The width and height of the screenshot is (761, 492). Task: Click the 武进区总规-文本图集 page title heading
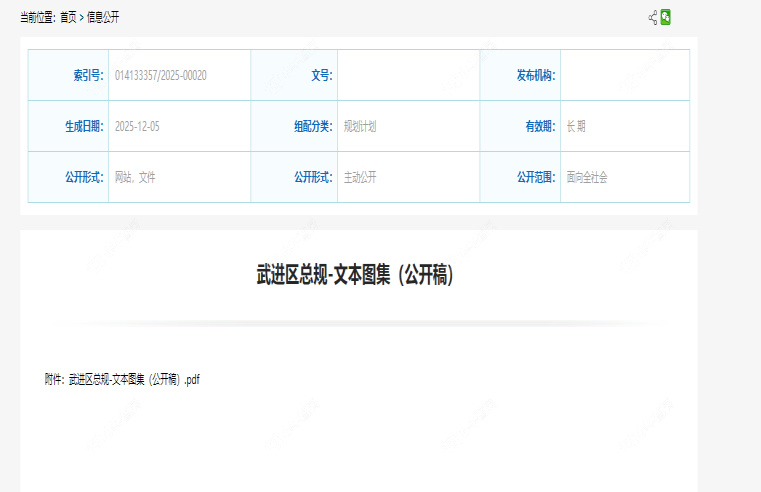tap(355, 276)
